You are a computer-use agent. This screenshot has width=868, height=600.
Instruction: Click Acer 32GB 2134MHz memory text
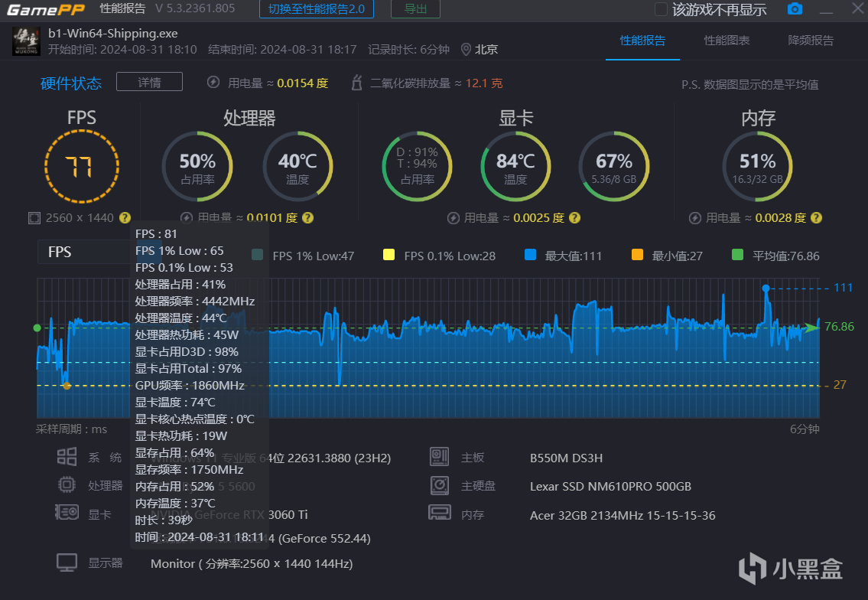click(x=623, y=515)
